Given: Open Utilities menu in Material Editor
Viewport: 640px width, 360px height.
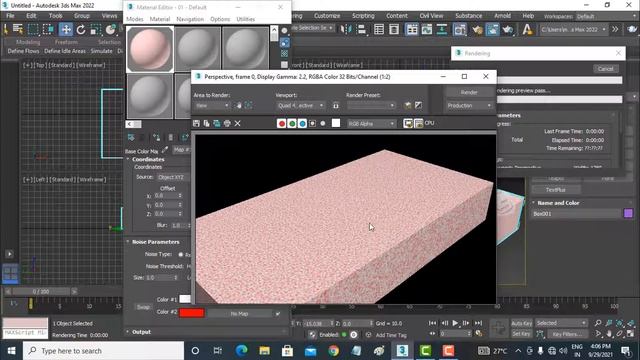Looking at the screenshot, I should click(x=245, y=19).
